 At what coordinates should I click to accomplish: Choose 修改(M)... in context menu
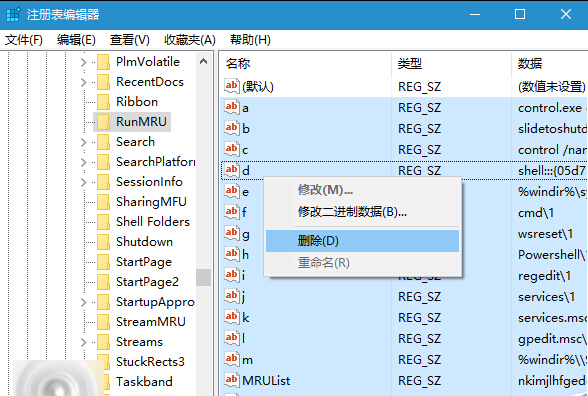pyautogui.click(x=362, y=190)
